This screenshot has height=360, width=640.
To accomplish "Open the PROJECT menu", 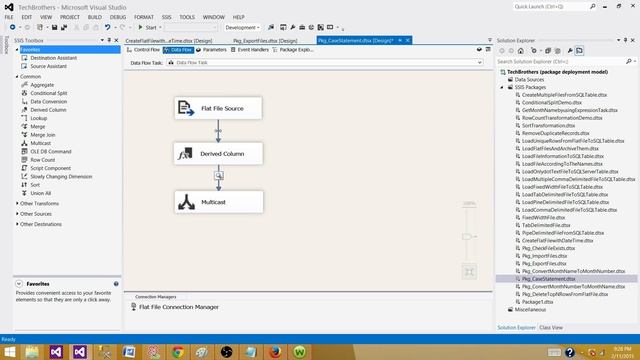I will 70,17.
